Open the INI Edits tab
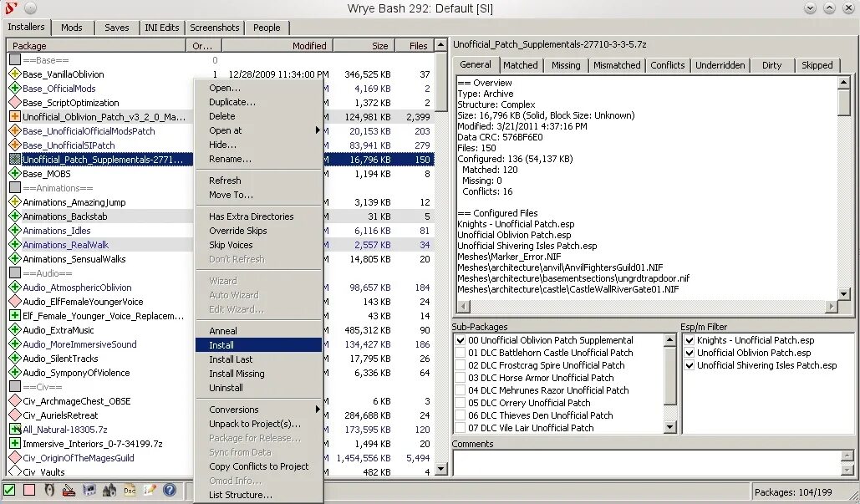This screenshot has height=504, width=860. tap(162, 28)
